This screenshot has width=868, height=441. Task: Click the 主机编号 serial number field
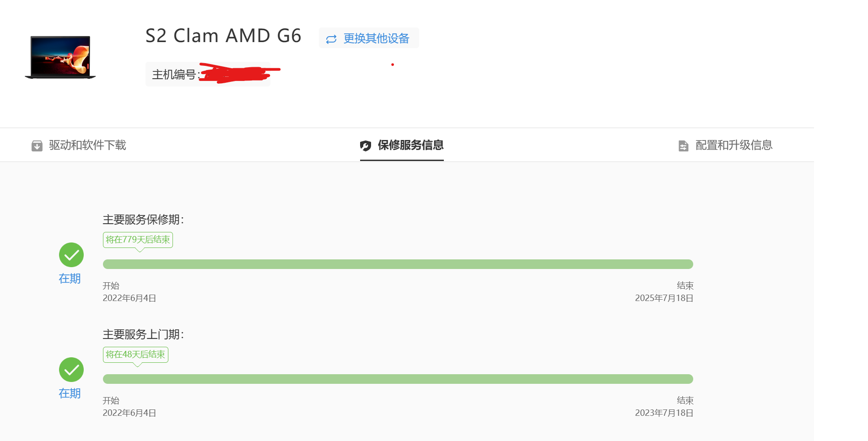click(x=208, y=74)
